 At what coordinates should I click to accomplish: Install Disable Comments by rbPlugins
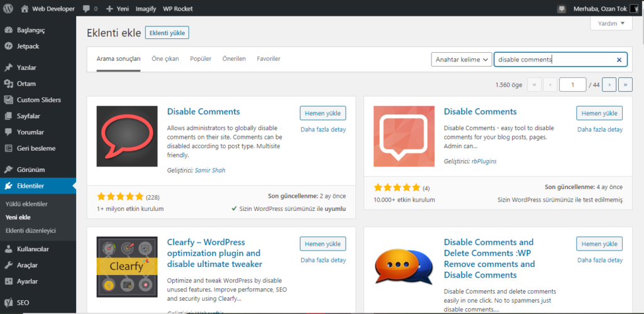(599, 113)
